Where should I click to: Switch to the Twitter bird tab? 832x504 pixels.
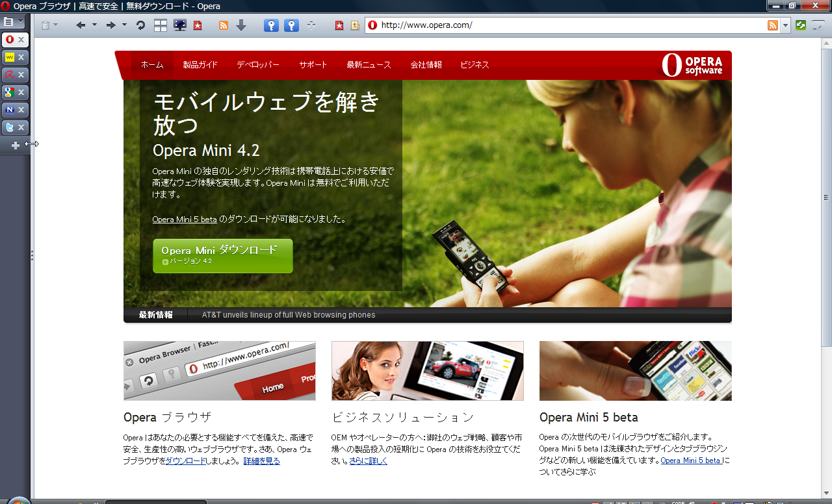point(10,127)
